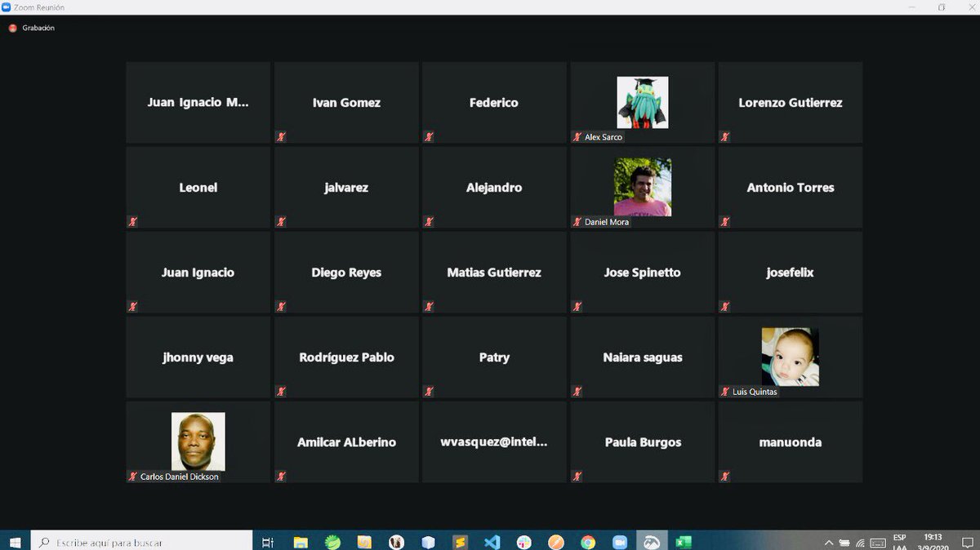Click the name 'Paula Burgos'
This screenshot has height=550, width=980.
[x=643, y=442]
